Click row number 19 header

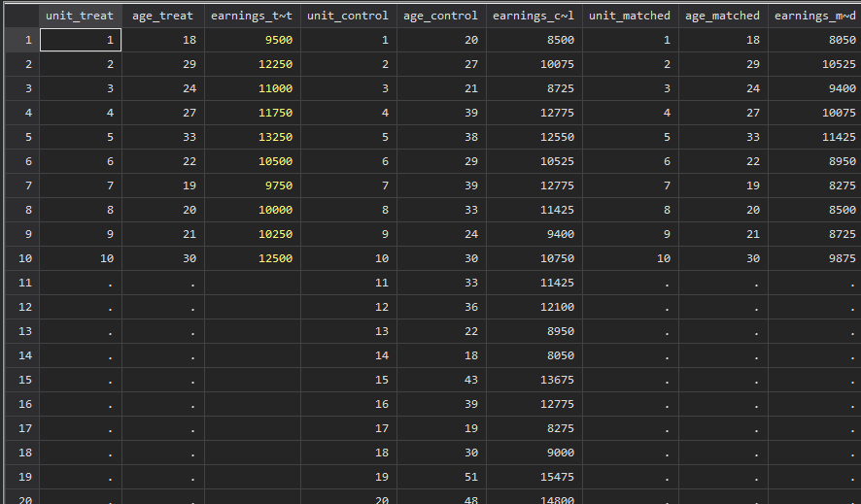(19, 477)
